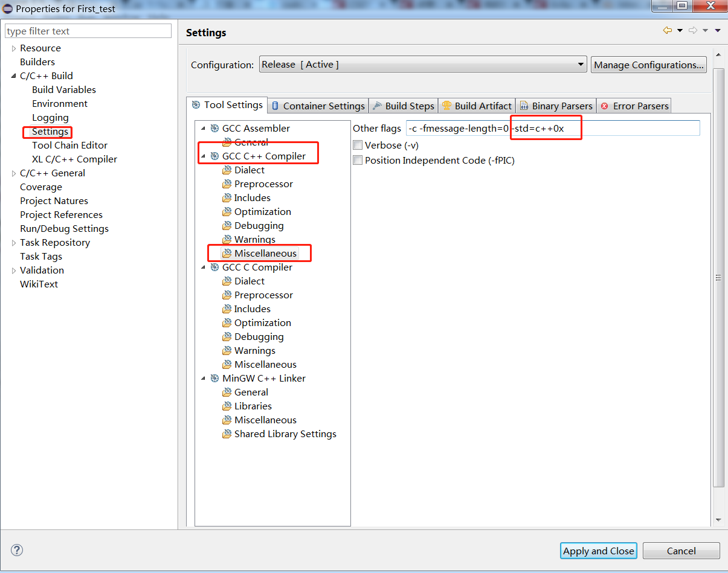The height and width of the screenshot is (573, 728).
Task: Switch to the Error Parsers tab
Action: (x=634, y=105)
